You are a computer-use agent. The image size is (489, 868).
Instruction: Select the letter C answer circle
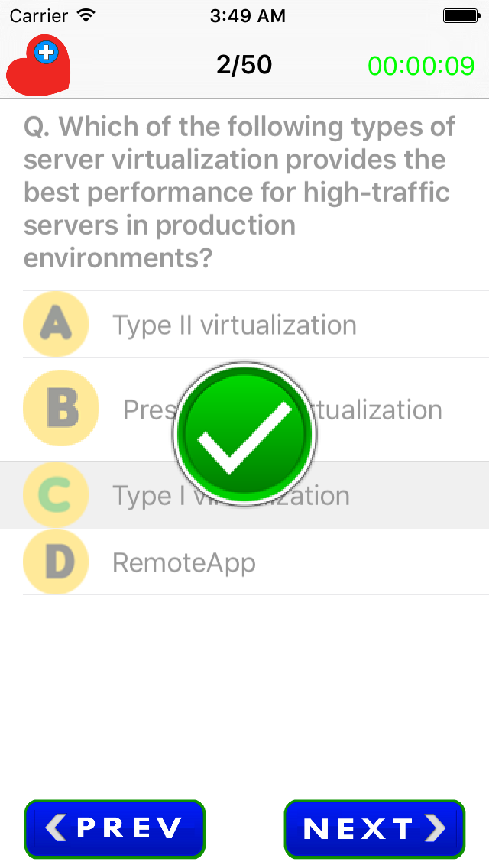[x=56, y=494]
